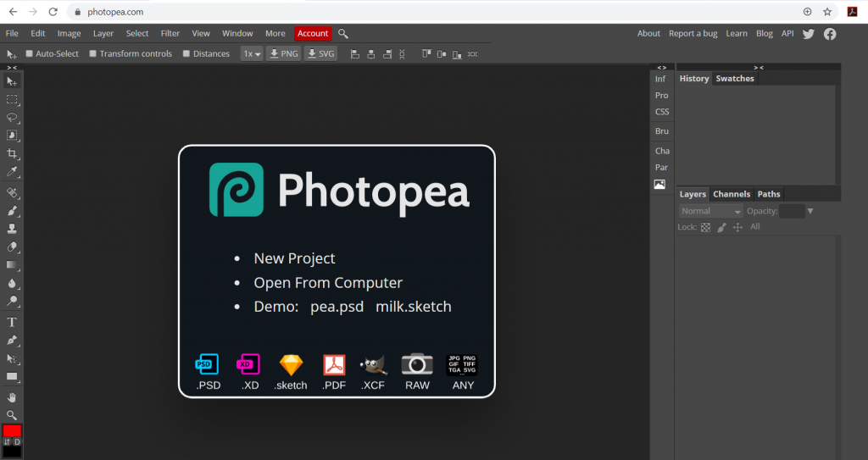Bookmark this page with the star icon
This screenshot has height=460, width=868.
827,12
